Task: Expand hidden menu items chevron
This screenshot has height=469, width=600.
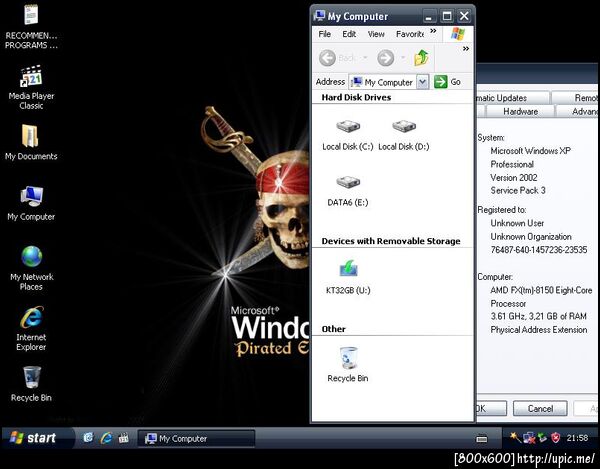Action: click(433, 31)
